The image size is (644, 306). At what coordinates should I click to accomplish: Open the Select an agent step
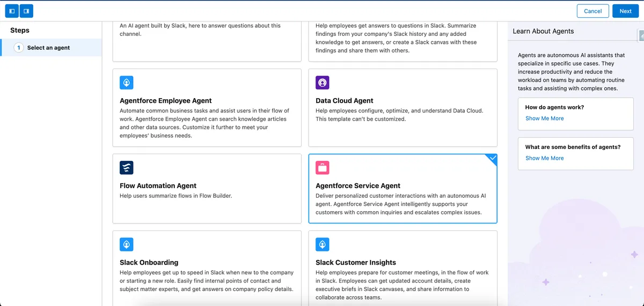(x=48, y=48)
